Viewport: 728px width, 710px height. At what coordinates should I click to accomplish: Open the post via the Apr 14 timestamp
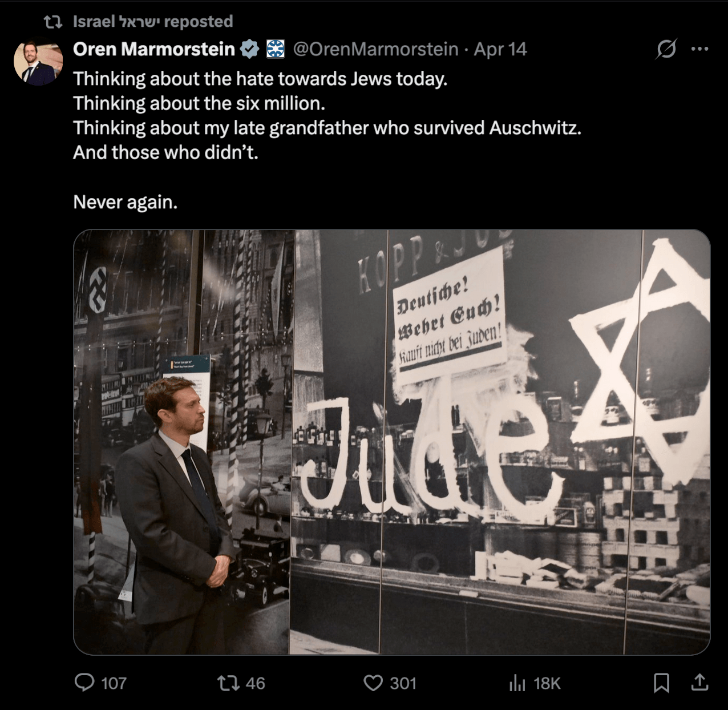tap(500, 50)
